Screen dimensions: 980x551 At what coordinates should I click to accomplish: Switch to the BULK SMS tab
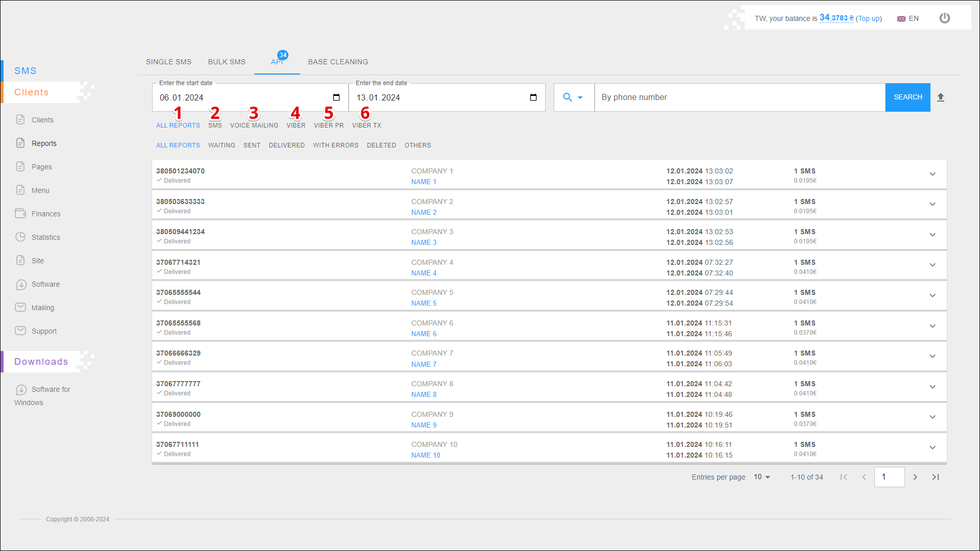[227, 62]
